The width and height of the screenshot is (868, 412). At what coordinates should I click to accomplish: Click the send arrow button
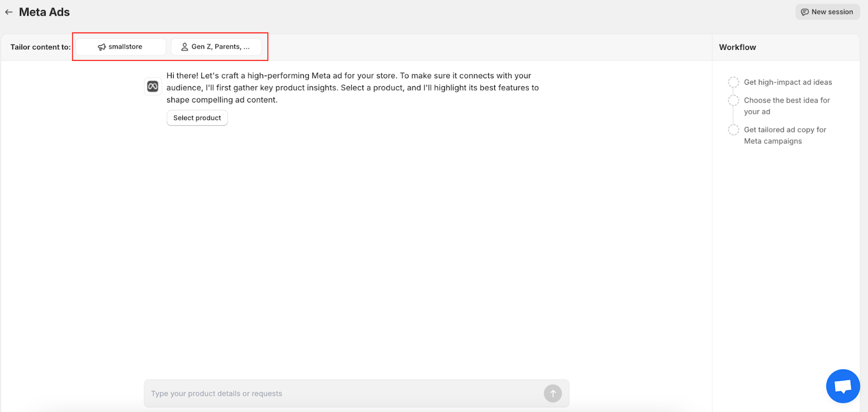pos(553,394)
